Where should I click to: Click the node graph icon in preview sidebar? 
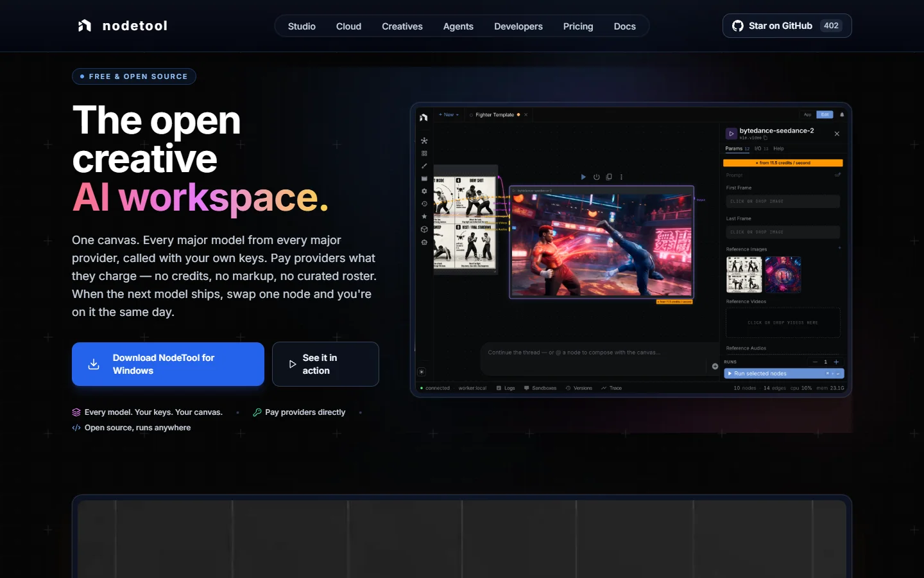[x=424, y=141]
